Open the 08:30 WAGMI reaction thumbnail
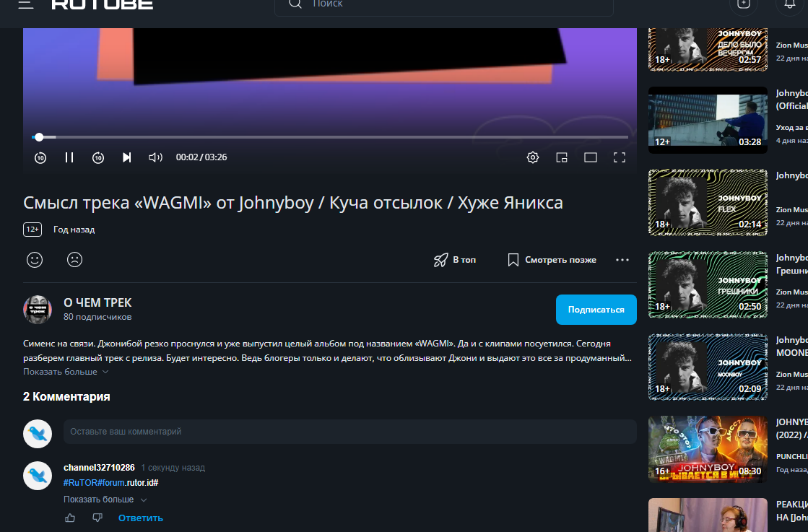This screenshot has width=808, height=532. pos(708,450)
